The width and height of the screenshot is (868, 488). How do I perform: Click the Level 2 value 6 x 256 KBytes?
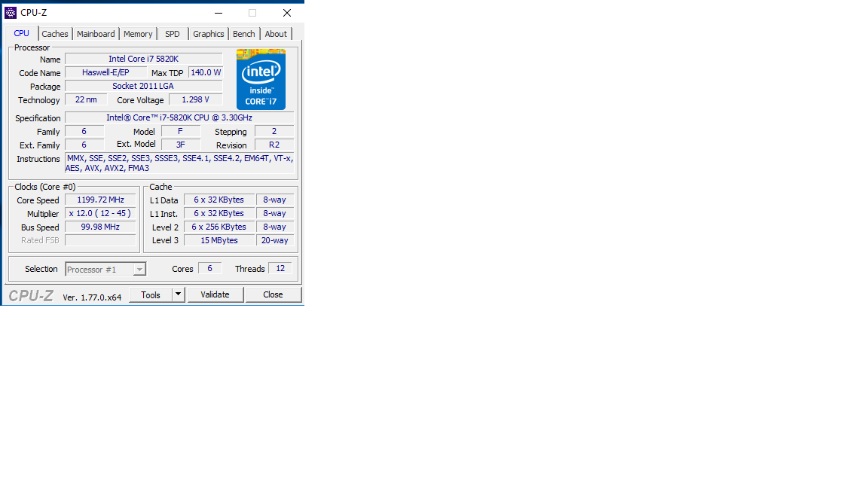click(219, 227)
